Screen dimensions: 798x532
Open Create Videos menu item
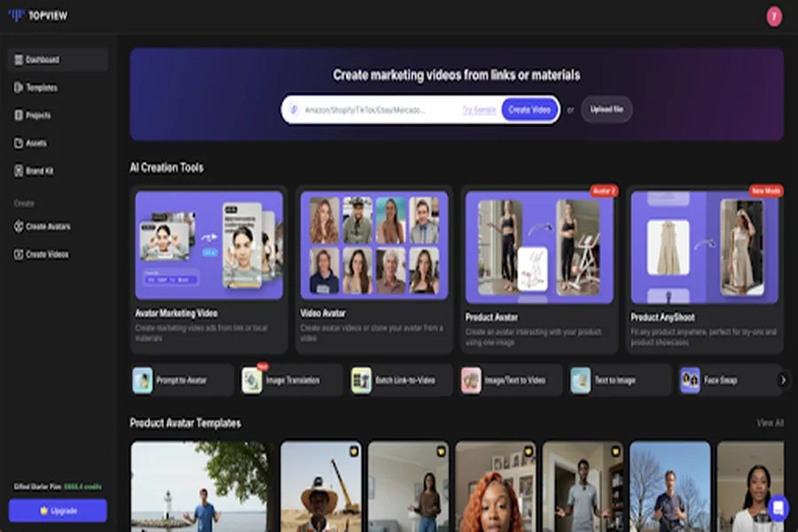click(x=58, y=254)
